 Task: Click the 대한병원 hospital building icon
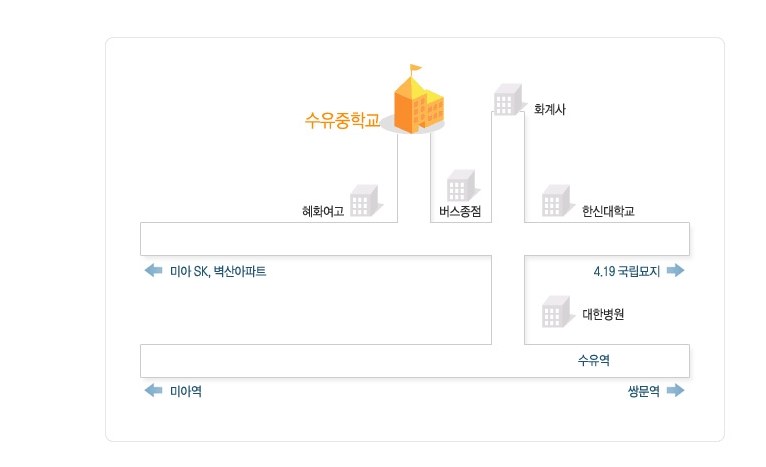(x=555, y=312)
